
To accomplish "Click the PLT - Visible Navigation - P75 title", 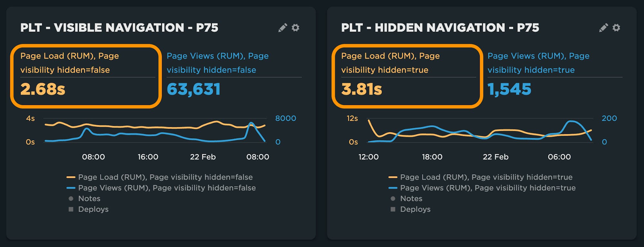I will [119, 28].
